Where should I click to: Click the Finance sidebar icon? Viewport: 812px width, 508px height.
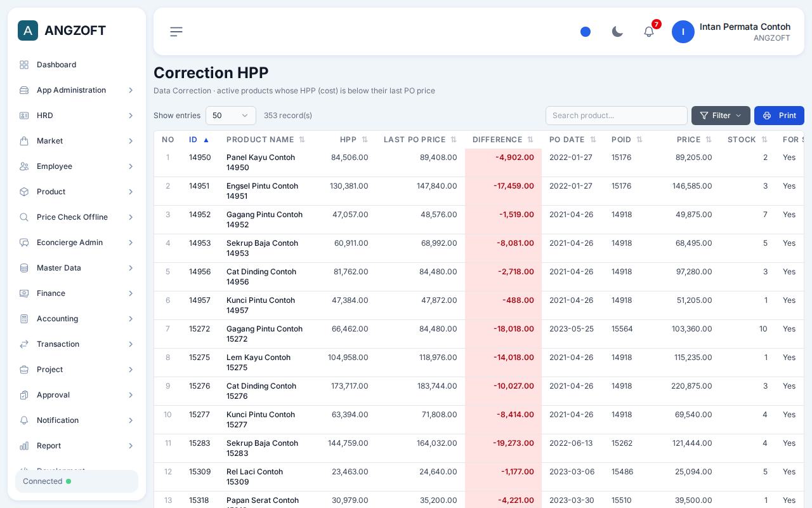coord(24,293)
